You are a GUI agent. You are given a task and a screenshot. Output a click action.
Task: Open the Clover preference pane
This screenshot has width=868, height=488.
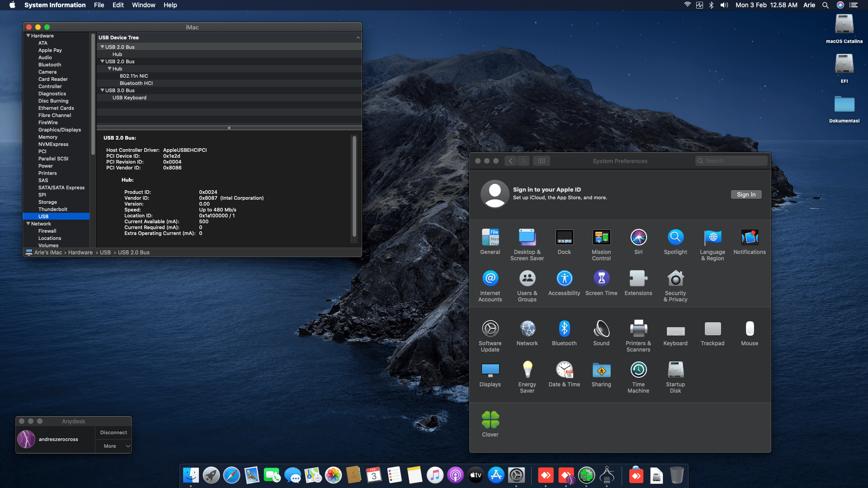490,420
